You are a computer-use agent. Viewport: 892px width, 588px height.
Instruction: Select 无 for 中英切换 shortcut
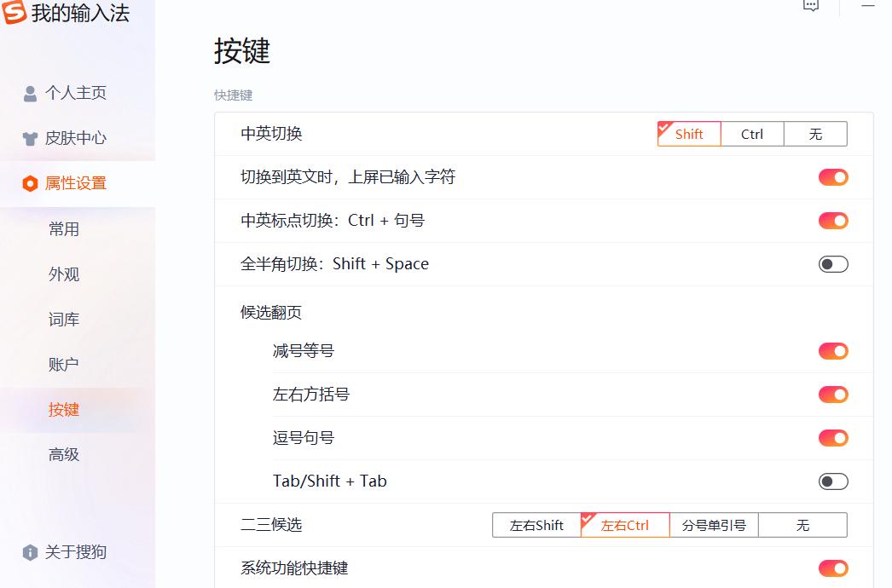pyautogui.click(x=815, y=134)
